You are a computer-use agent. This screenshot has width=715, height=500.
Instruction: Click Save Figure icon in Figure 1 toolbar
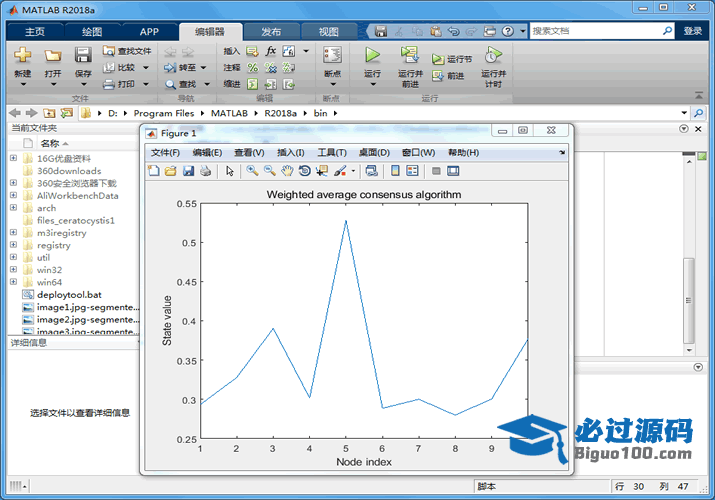tap(188, 171)
